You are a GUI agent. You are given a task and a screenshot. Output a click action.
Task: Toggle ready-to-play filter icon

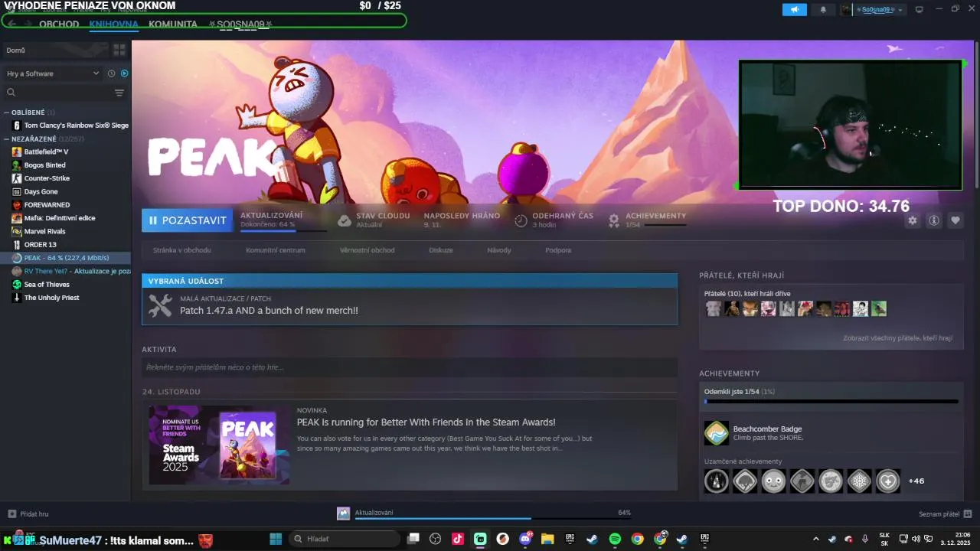(124, 73)
